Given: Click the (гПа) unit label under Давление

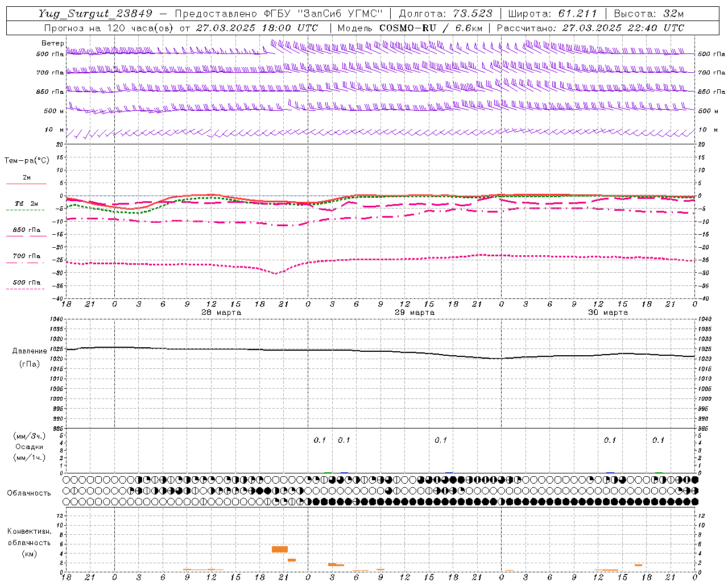Looking at the screenshot, I should coord(30,364).
